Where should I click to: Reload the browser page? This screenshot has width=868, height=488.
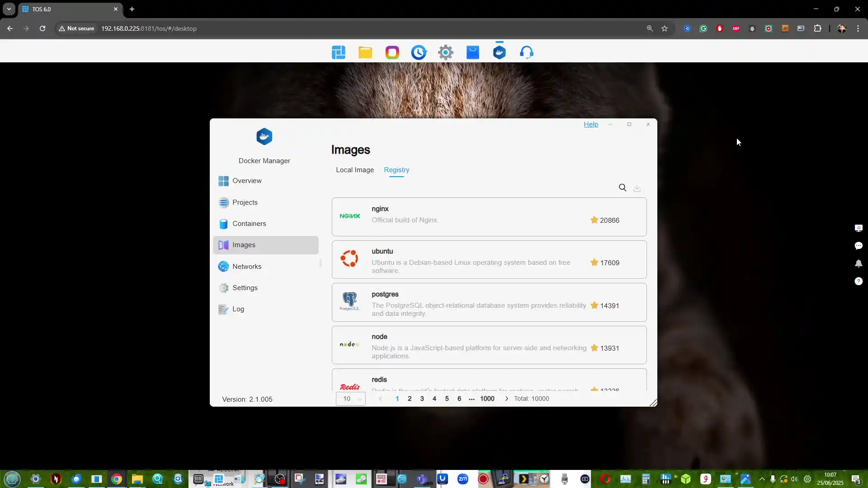(x=42, y=28)
